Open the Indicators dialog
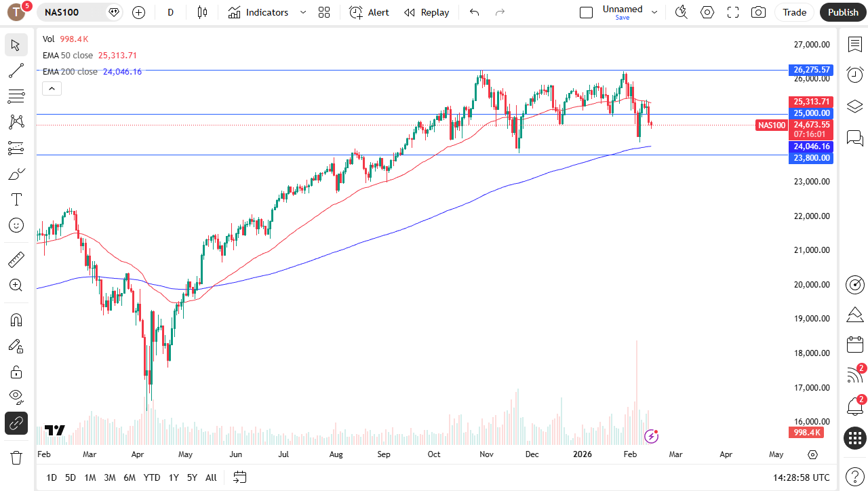Image resolution: width=868 pixels, height=491 pixels. point(258,12)
